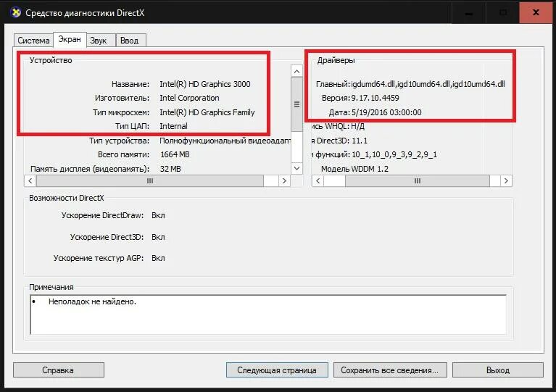Click left arrow of drivers panel horizontal scrollbar
The image size is (556, 392).
tap(318, 180)
